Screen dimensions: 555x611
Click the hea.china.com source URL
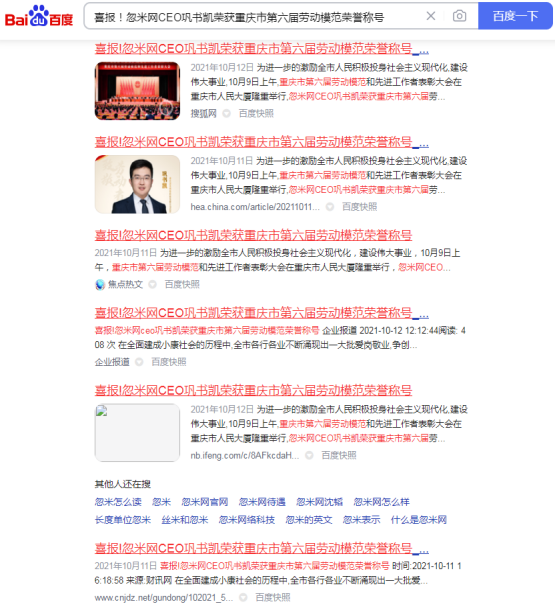[255, 207]
